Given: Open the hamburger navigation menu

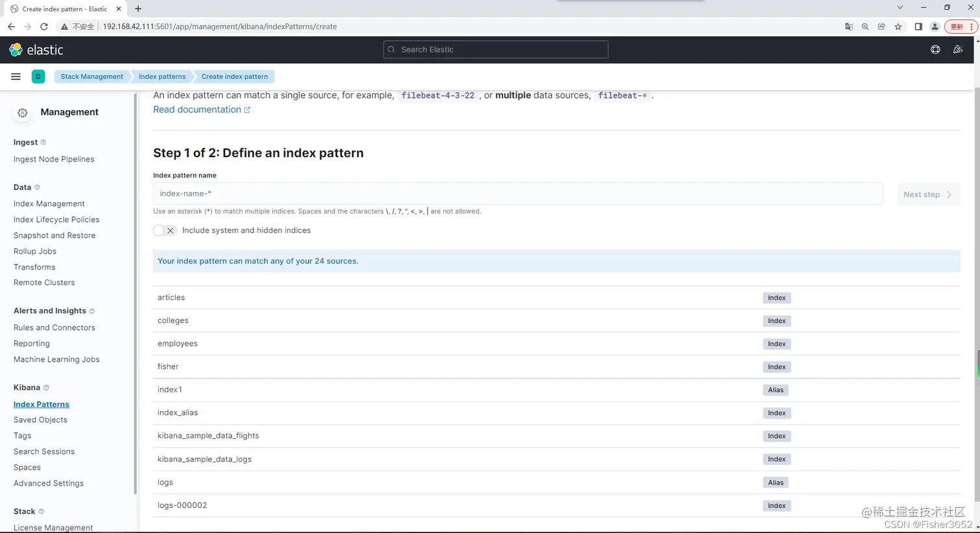Looking at the screenshot, I should [x=16, y=77].
